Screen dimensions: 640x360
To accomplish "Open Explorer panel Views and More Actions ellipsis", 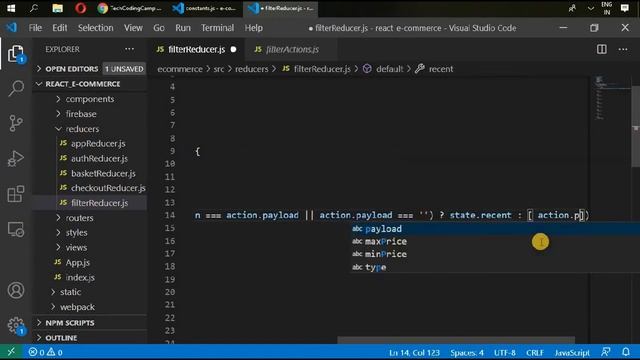I will [x=129, y=49].
